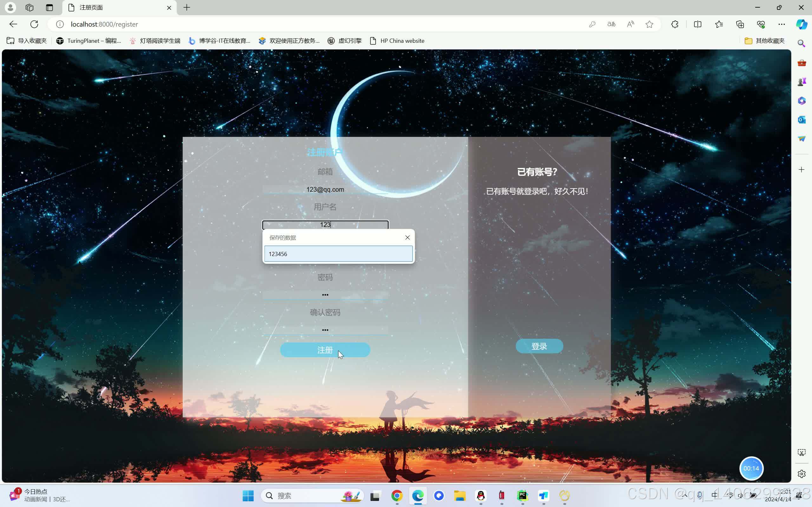Viewport: 812px width, 507px height.
Task: Open Outlook in the Edge sidebar
Action: [x=802, y=120]
